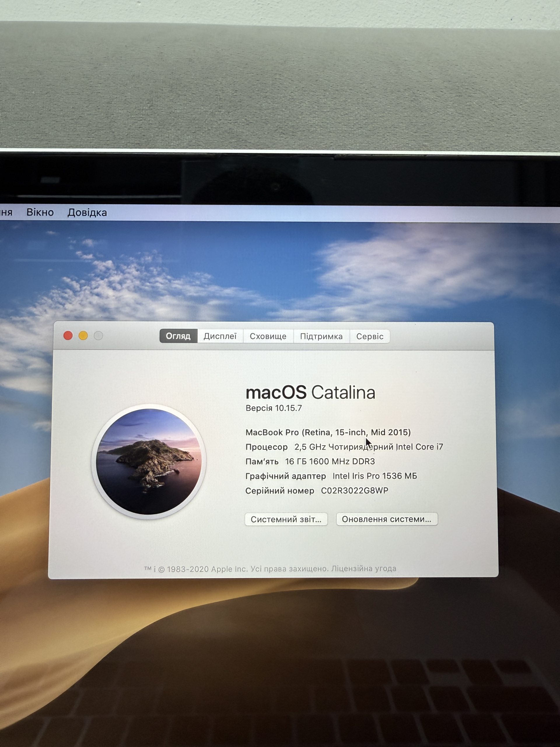Image resolution: width=560 pixels, height=747 pixels.
Task: Open the Сховище tab
Action: coord(268,336)
